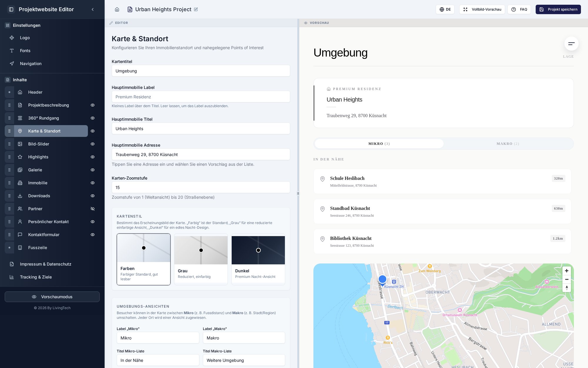Toggle visibility of 360° Rundgang
The width and height of the screenshot is (588, 368).
pos(93,118)
